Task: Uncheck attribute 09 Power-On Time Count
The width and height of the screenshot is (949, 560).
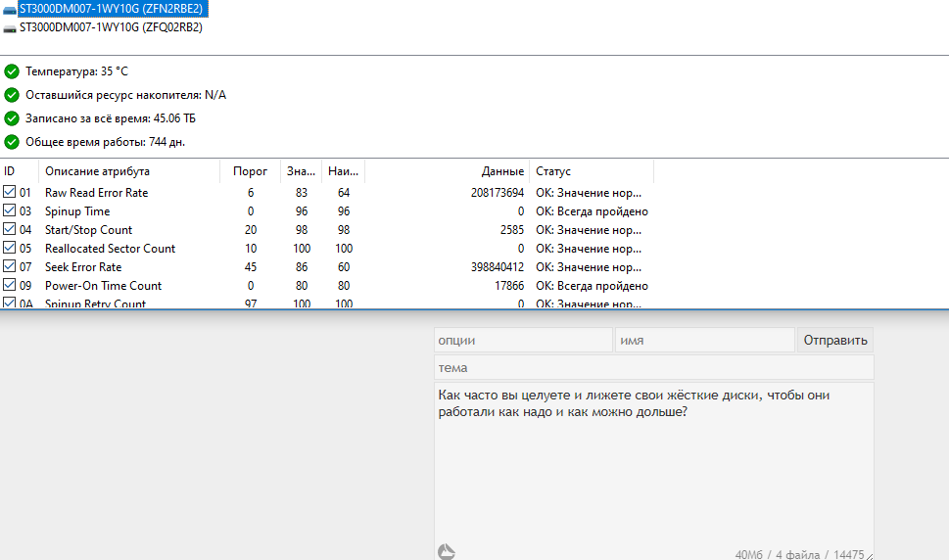Action: click(x=9, y=285)
